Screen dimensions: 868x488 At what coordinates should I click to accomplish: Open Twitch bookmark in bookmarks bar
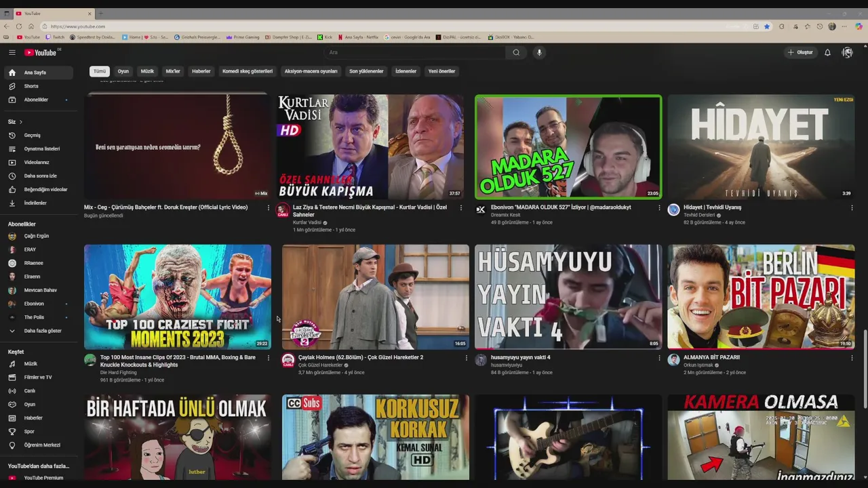coord(56,37)
